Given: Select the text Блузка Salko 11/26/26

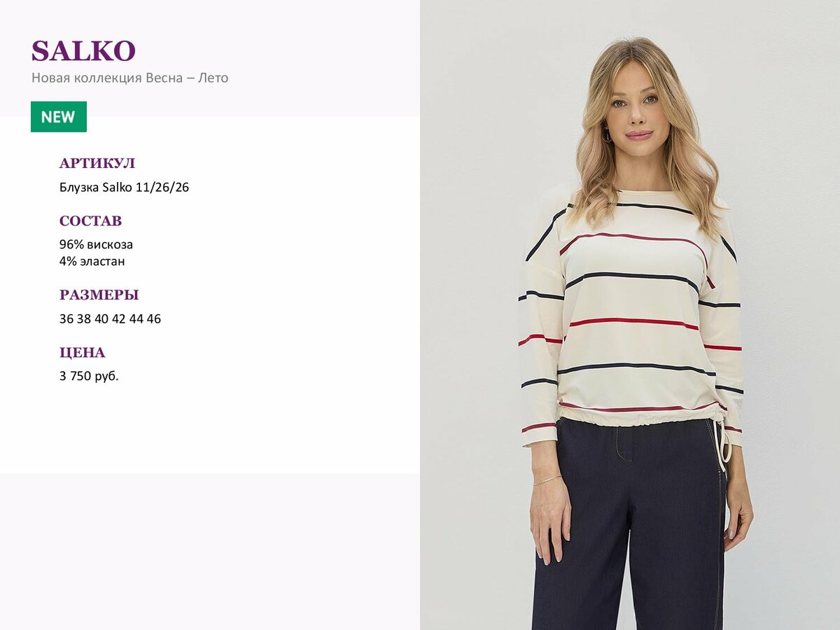Looking at the screenshot, I should [125, 188].
